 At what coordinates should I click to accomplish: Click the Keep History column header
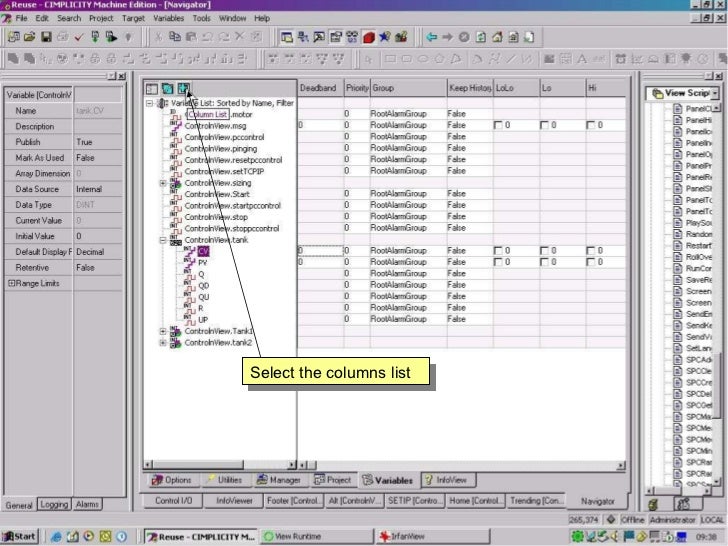[x=470, y=88]
